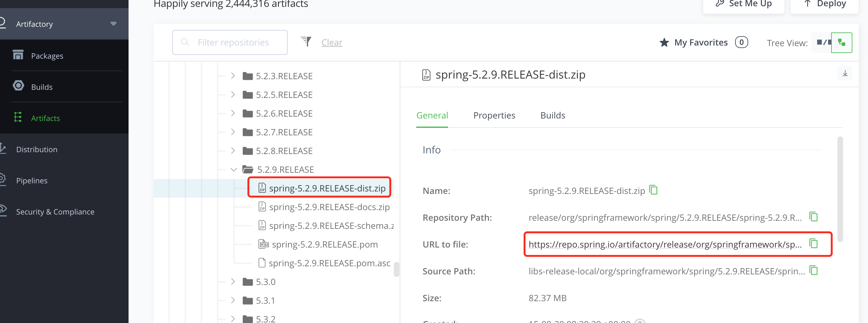868x323 pixels.
Task: Expand the 5.2.3.RELEASE folder chevron
Action: point(233,76)
